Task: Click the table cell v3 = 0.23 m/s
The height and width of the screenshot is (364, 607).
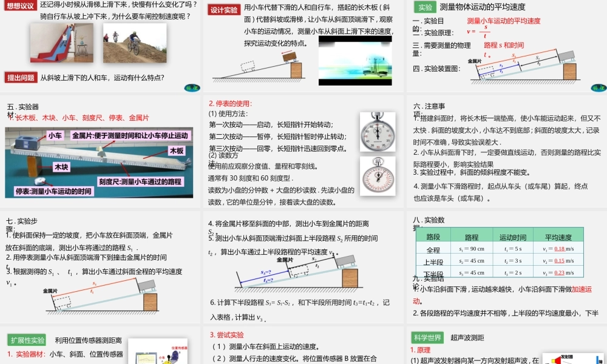Action: [558, 273]
